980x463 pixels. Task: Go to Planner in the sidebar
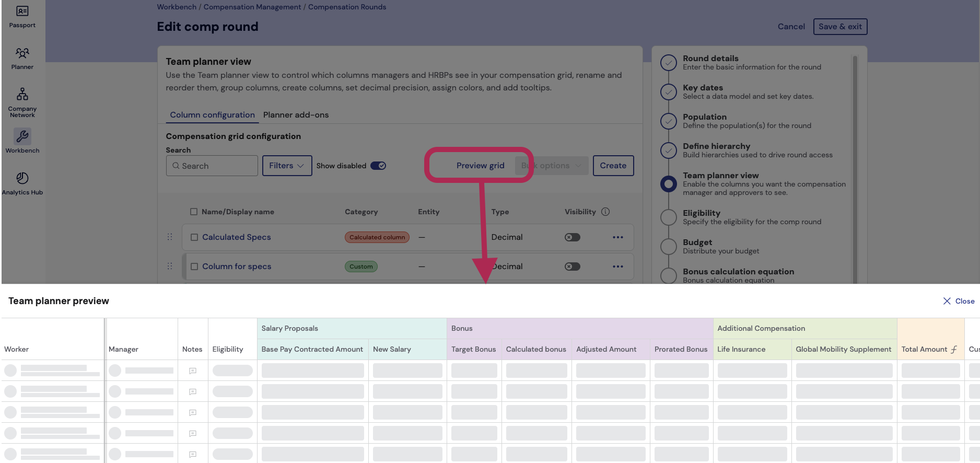(22, 53)
